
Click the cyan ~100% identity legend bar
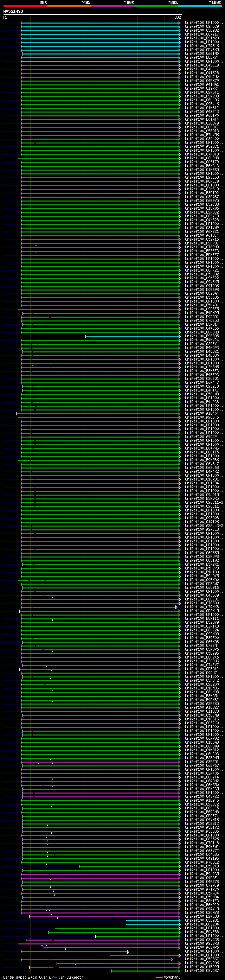click(x=200, y=6)
